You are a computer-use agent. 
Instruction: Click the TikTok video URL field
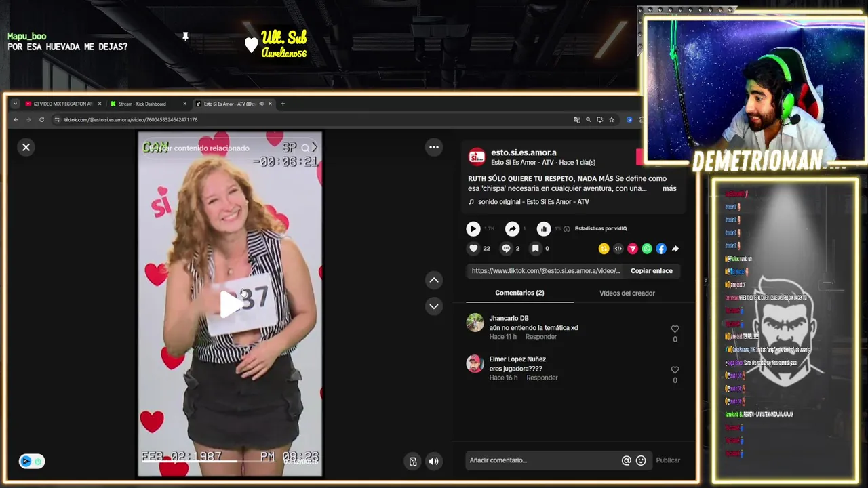coord(546,271)
